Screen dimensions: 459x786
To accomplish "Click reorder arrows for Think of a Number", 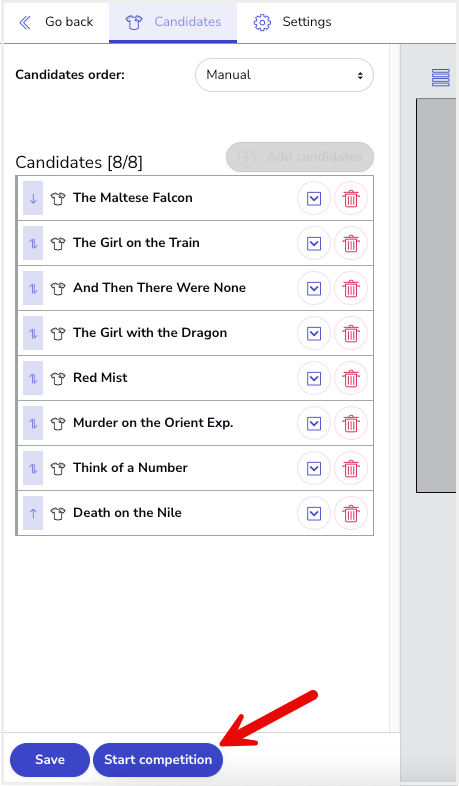I will coord(33,468).
